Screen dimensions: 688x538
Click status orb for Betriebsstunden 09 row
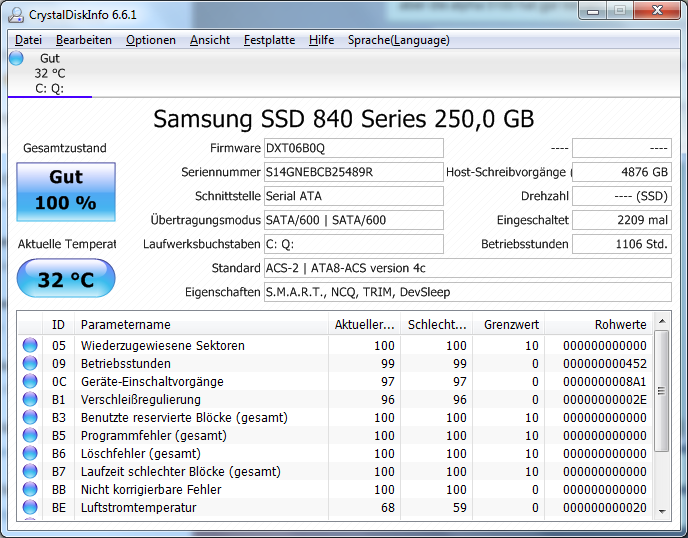tap(30, 363)
